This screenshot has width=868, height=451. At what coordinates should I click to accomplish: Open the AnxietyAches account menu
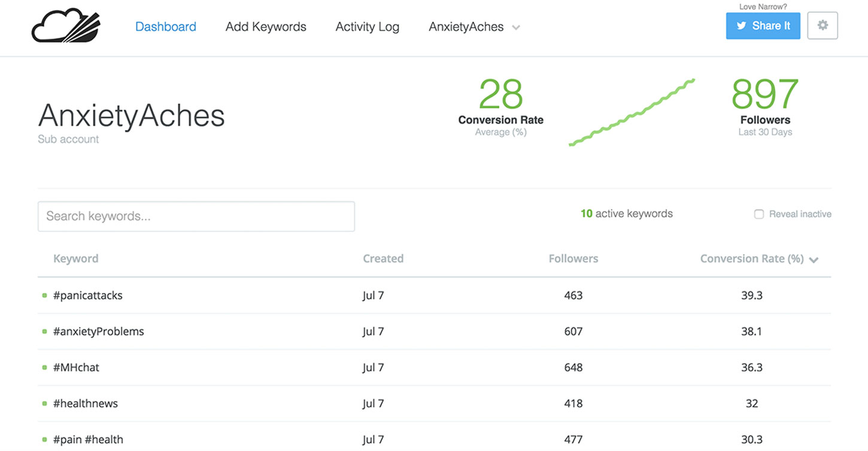(x=474, y=27)
